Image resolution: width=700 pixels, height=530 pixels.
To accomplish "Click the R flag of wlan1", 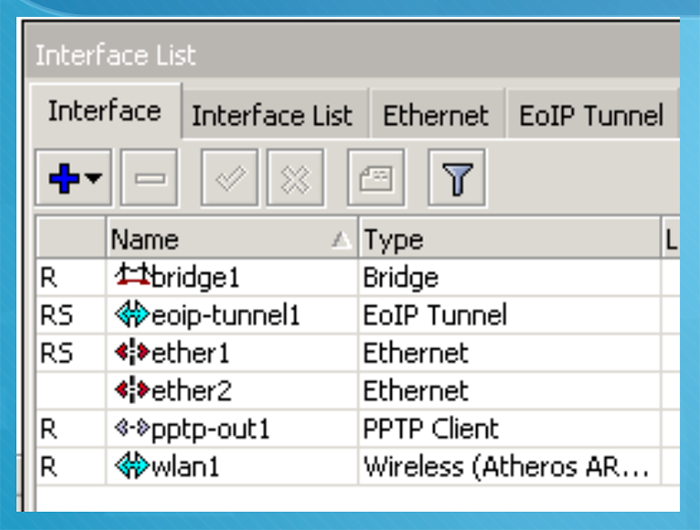I will (x=49, y=467).
